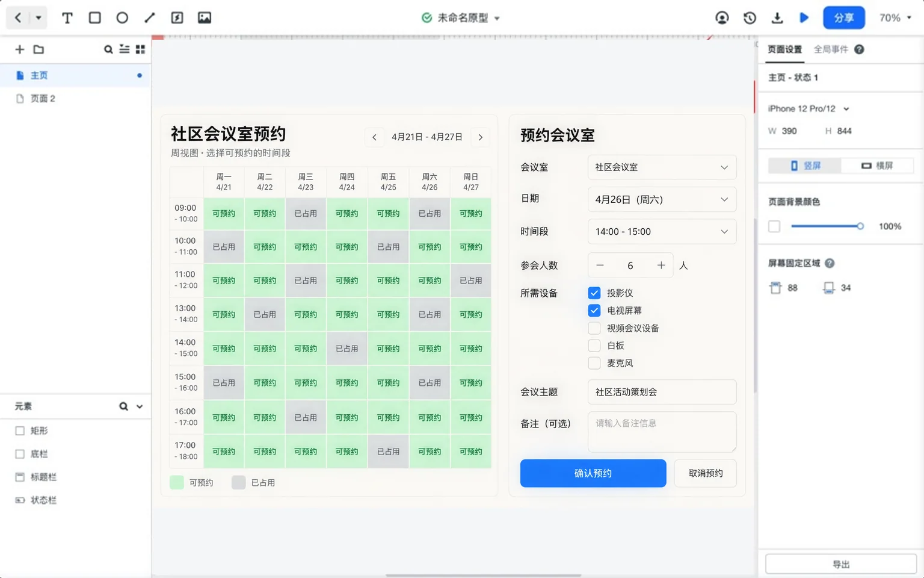Check the 视频会议设备 checkbox
The height and width of the screenshot is (578, 924).
click(x=594, y=328)
